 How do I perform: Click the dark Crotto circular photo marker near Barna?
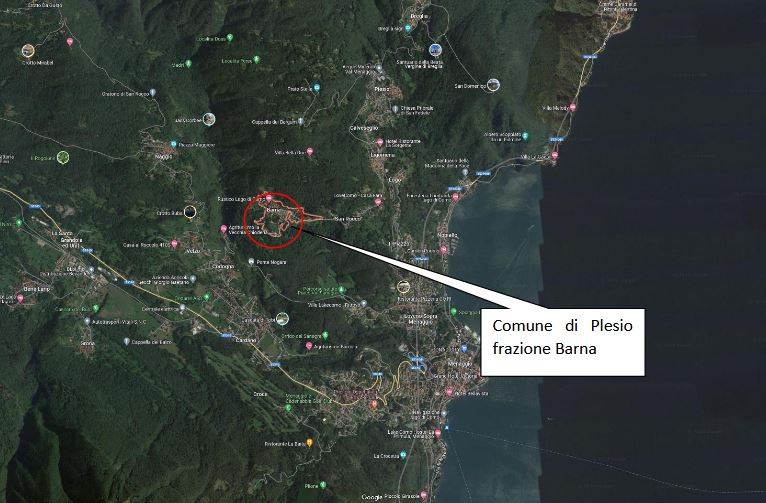(190, 212)
